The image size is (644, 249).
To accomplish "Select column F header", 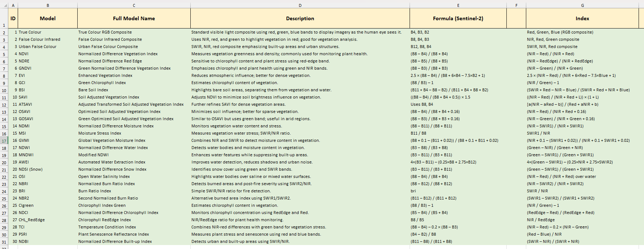I will point(516,5).
